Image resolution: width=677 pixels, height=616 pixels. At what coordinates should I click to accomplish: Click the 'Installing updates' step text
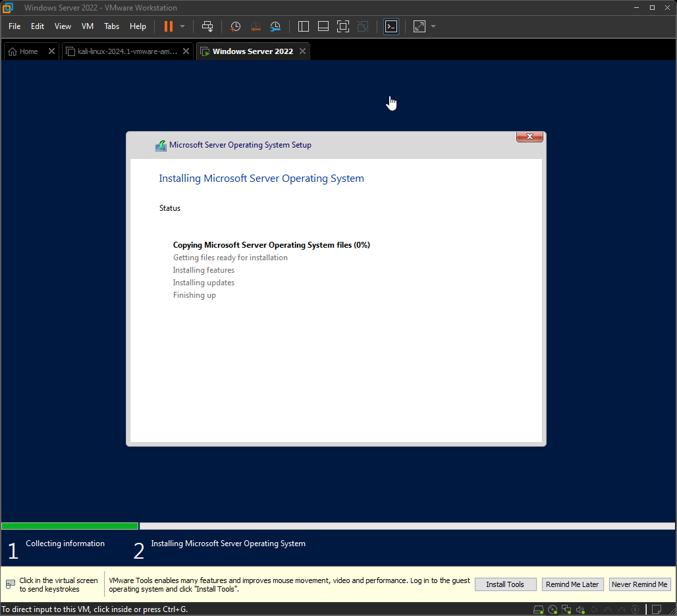click(x=203, y=283)
